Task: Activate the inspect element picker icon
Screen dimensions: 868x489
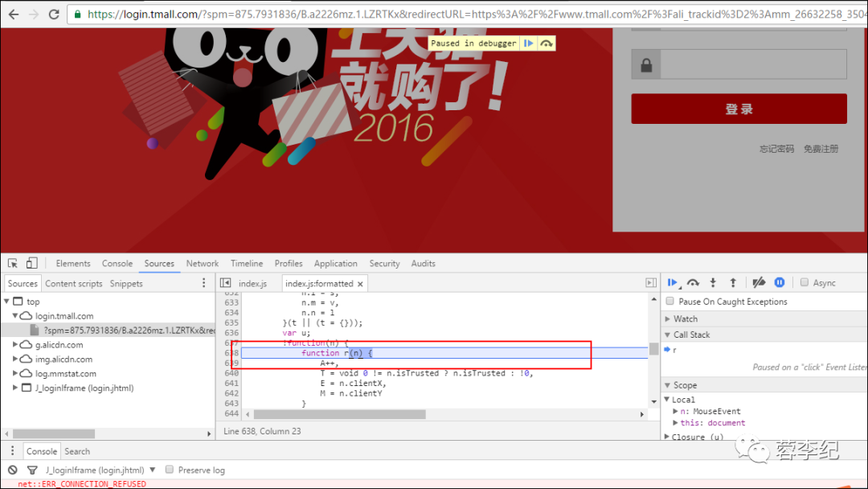Action: (x=13, y=263)
